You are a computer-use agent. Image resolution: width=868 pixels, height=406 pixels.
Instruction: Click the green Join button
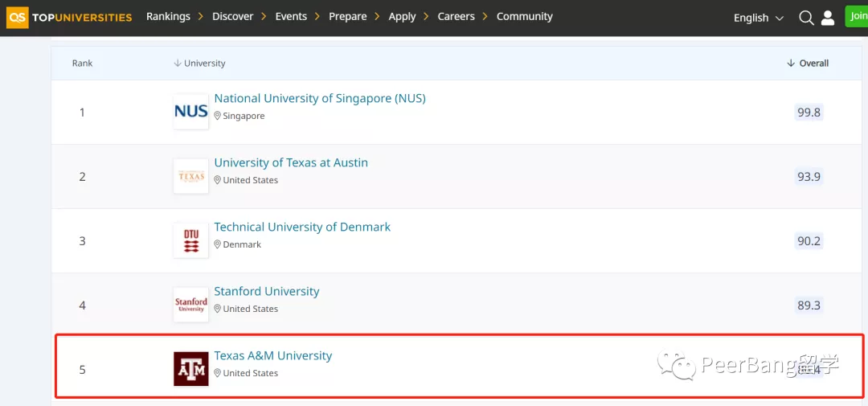(858, 16)
